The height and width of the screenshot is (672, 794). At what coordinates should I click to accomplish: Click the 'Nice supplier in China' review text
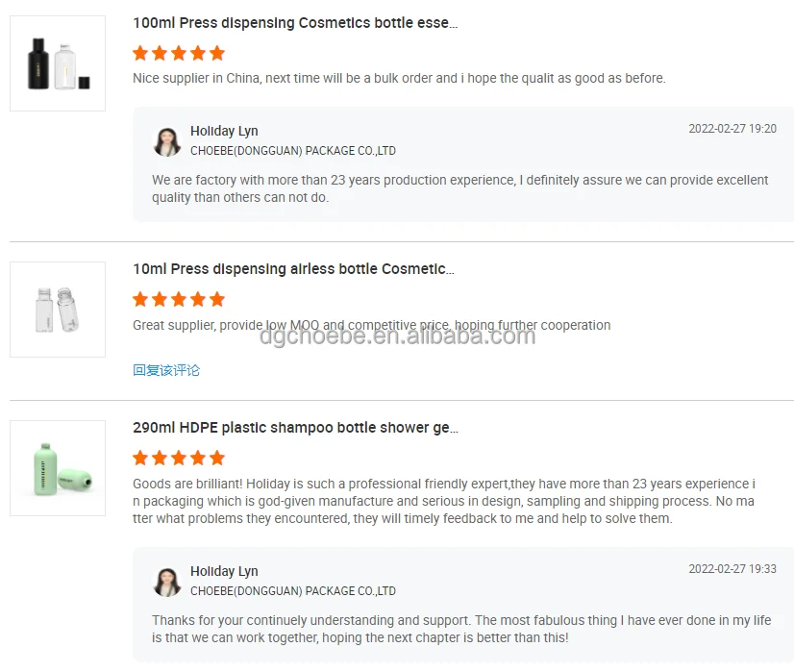coord(399,78)
